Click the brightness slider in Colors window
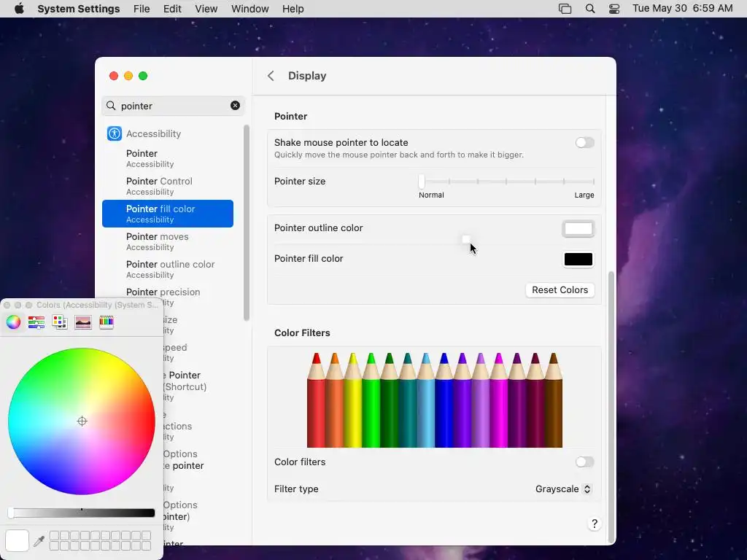 [x=82, y=513]
